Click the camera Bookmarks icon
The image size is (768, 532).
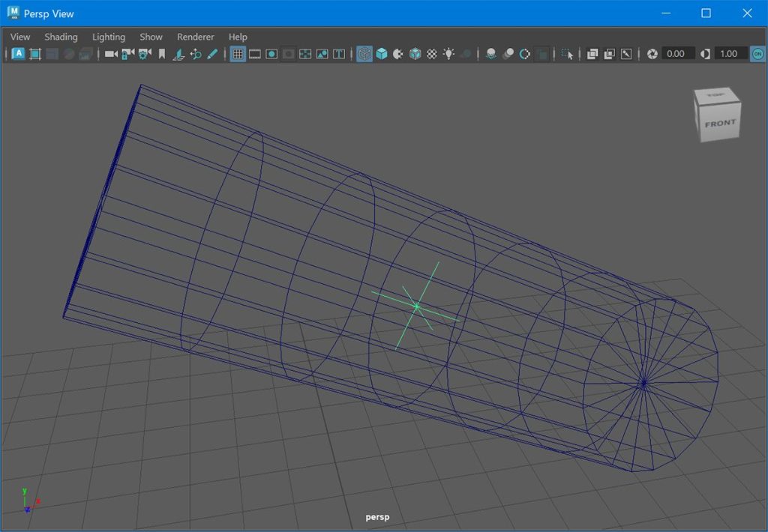pos(162,54)
